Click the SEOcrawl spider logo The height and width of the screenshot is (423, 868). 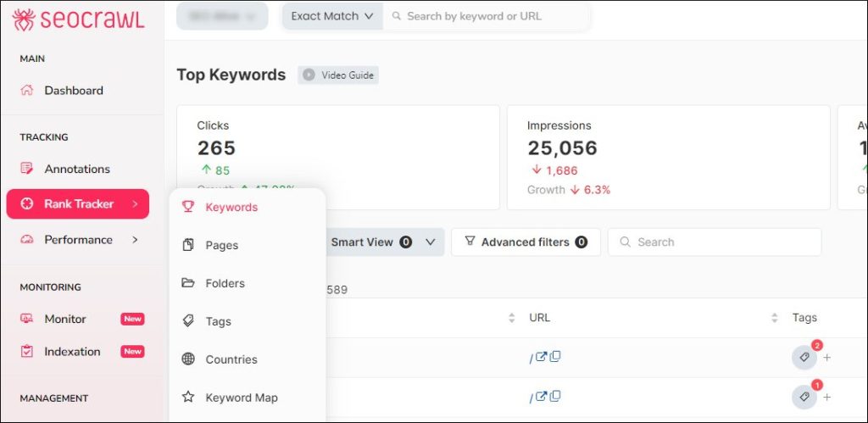tap(23, 20)
